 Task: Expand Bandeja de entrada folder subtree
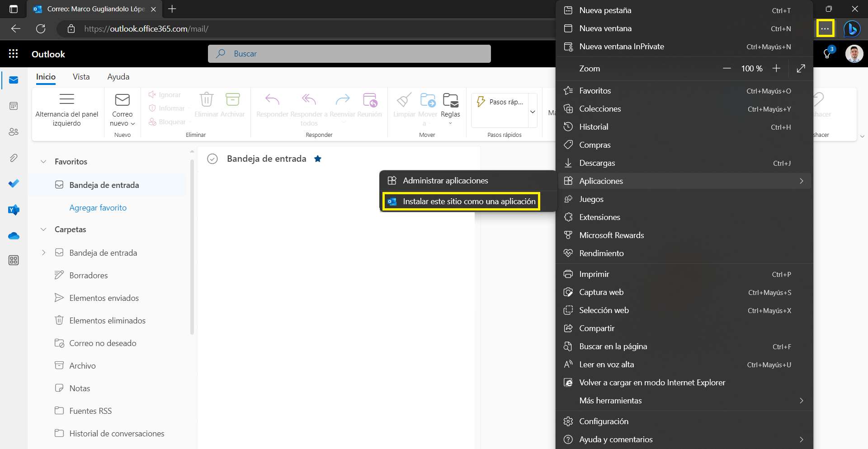(x=43, y=253)
